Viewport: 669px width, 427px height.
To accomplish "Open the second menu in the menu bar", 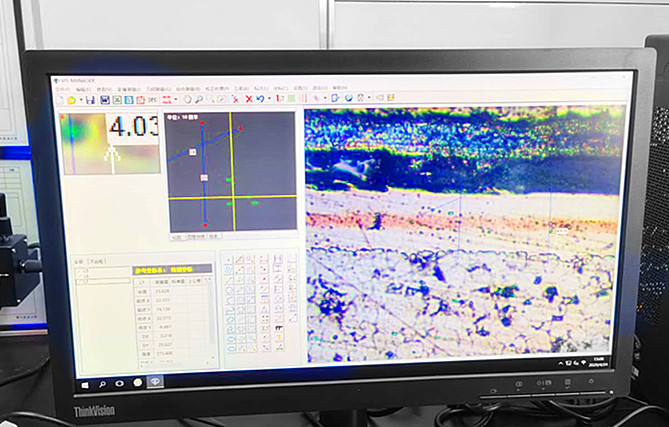I will tap(82, 88).
